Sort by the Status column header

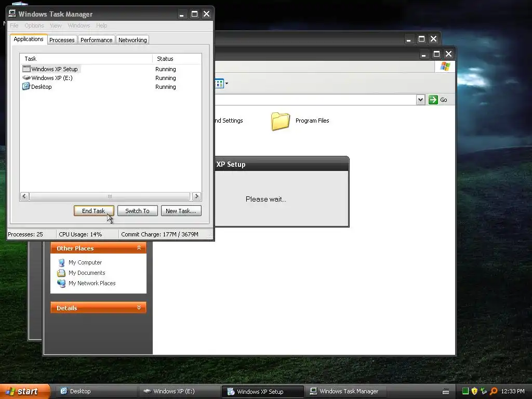(177, 59)
